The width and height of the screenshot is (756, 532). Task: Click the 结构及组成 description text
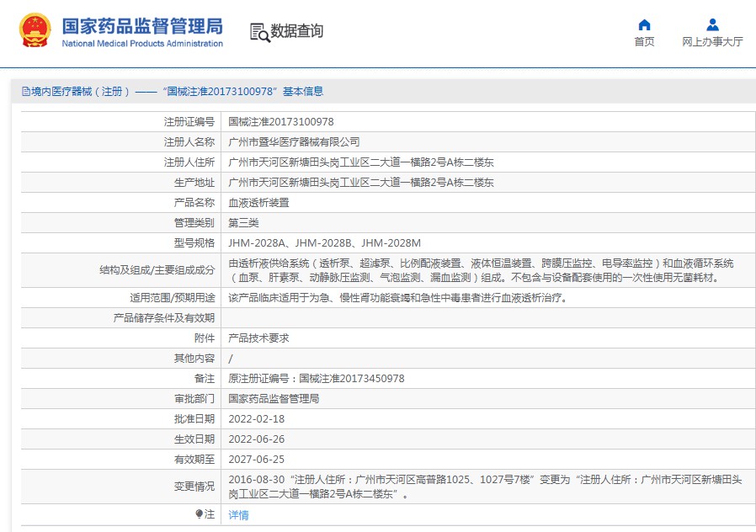click(481, 270)
